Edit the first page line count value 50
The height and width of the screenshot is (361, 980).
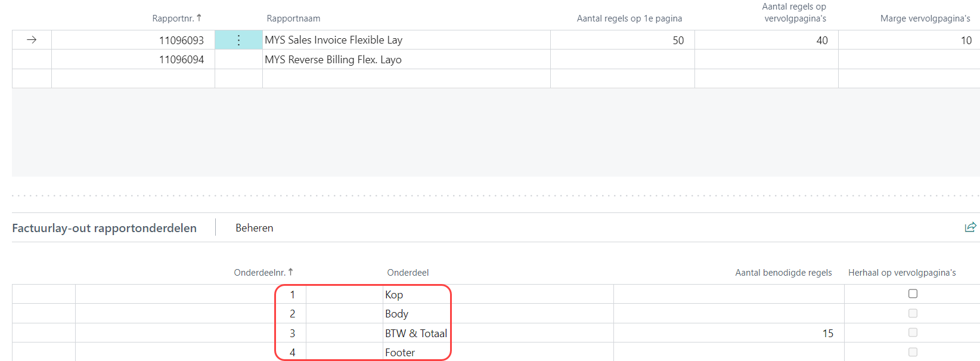[x=678, y=41]
